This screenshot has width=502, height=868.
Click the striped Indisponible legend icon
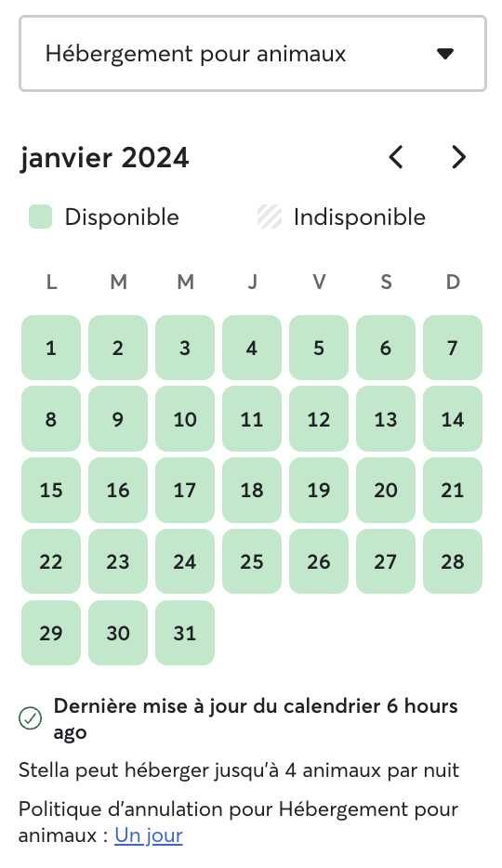pyautogui.click(x=270, y=217)
